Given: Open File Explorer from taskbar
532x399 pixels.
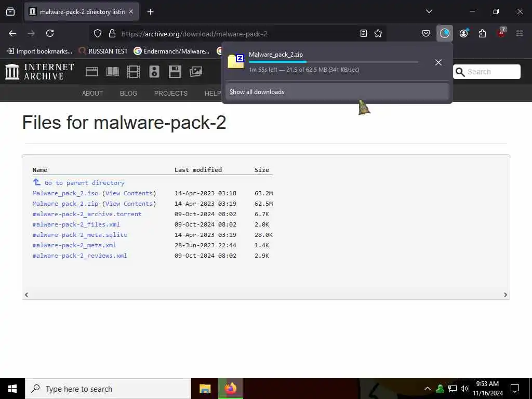Looking at the screenshot, I should tap(205, 389).
